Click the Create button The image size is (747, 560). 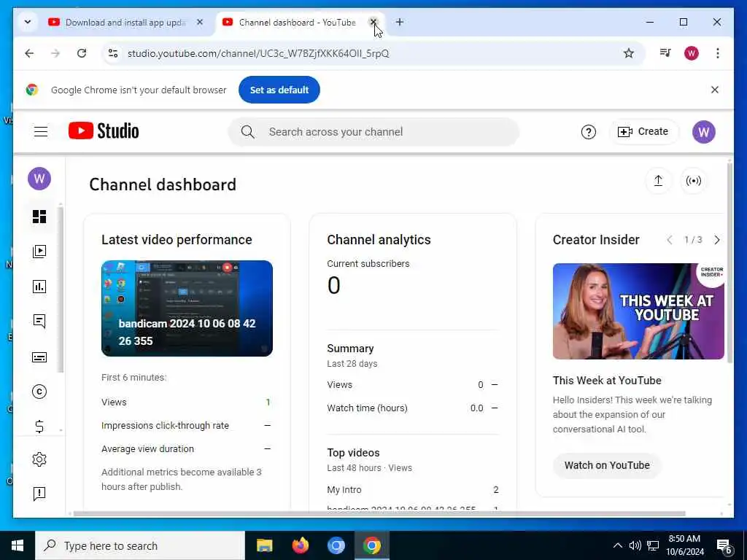[x=643, y=132]
